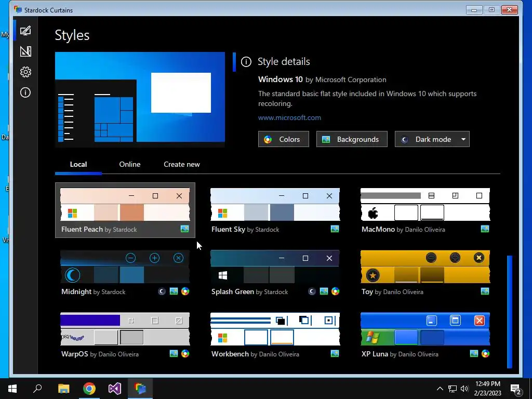Open the About info icon in sidebar

[25, 92]
